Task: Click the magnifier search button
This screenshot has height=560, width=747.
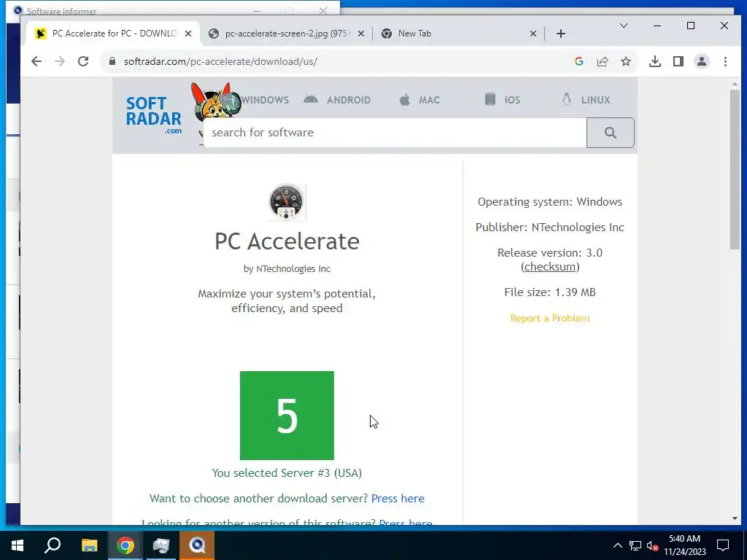Action: [x=611, y=133]
